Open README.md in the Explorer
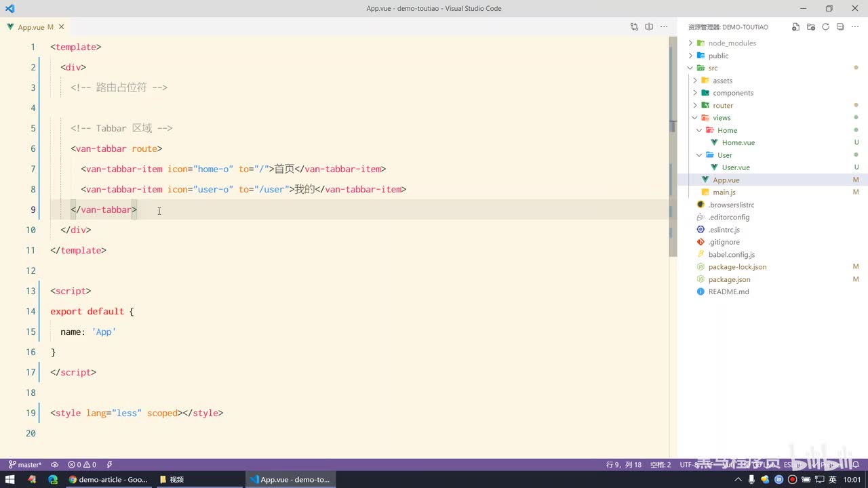The width and height of the screenshot is (868, 488). [728, 291]
